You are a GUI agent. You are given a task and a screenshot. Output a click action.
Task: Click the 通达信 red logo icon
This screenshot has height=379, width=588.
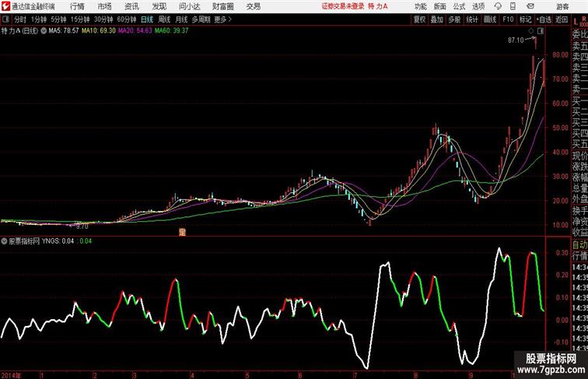coord(5,6)
